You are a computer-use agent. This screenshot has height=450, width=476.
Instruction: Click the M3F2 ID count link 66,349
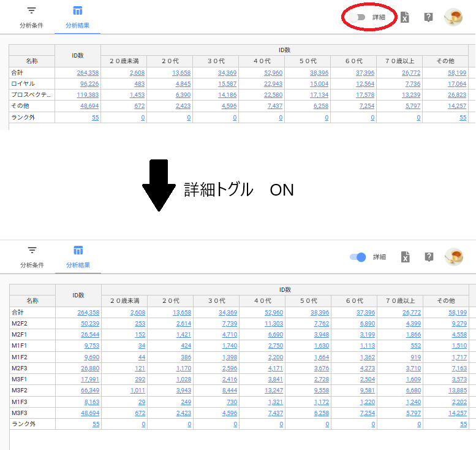(90, 390)
